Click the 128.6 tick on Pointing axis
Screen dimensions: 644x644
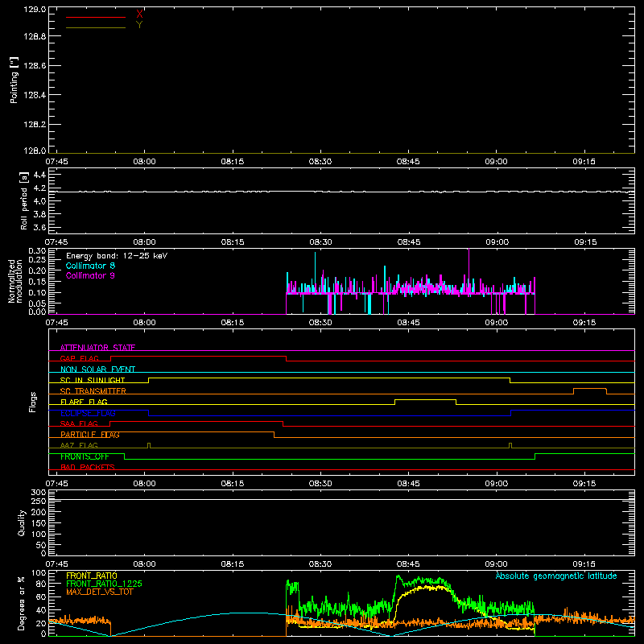point(35,66)
